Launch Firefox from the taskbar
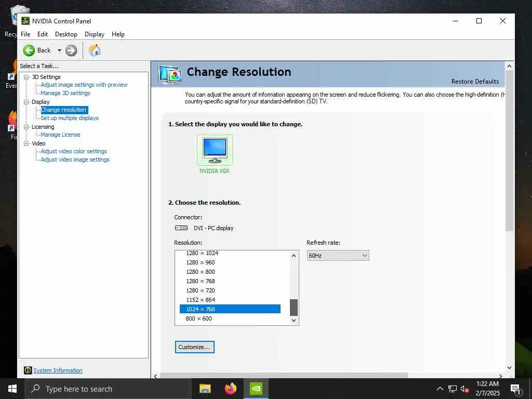The height and width of the screenshot is (399, 532). pos(230,389)
